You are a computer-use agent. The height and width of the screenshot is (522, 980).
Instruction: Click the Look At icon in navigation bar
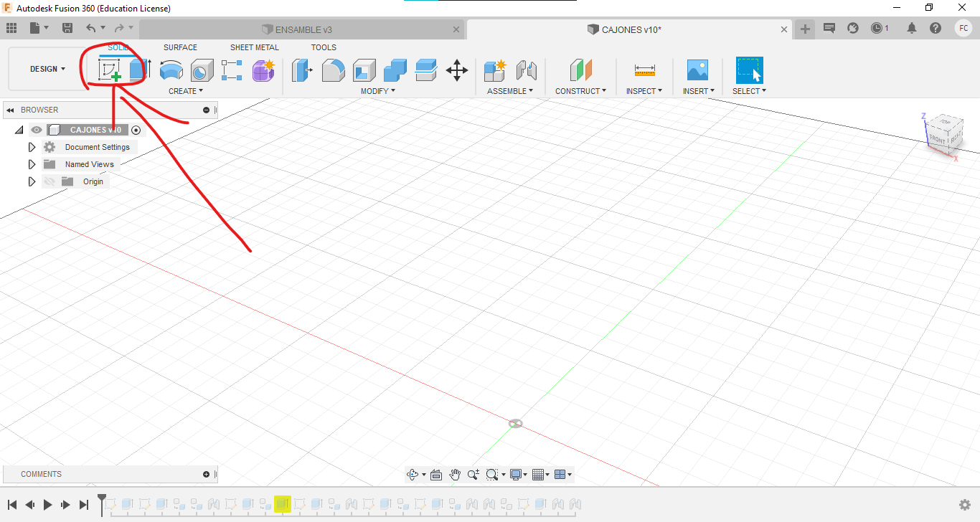[436, 475]
